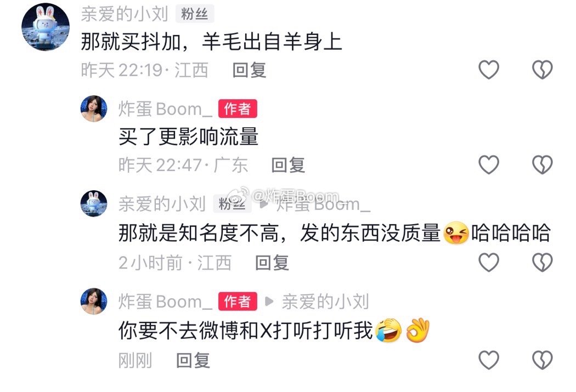Open small rabbit avatar beside 知名度不高 reply
576x392 pixels.
click(94, 203)
